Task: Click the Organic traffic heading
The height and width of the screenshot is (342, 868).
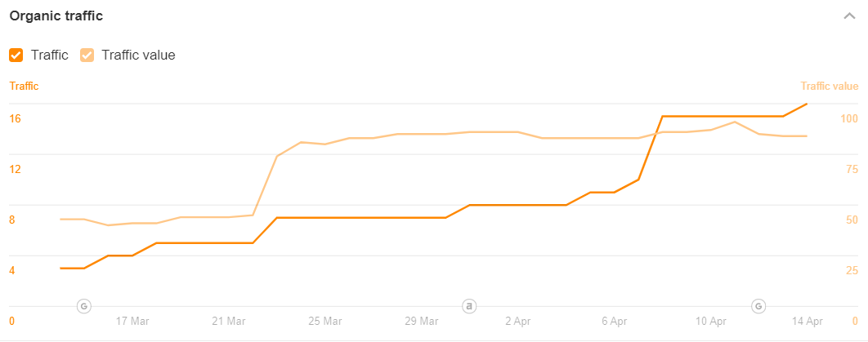Action: (x=56, y=16)
